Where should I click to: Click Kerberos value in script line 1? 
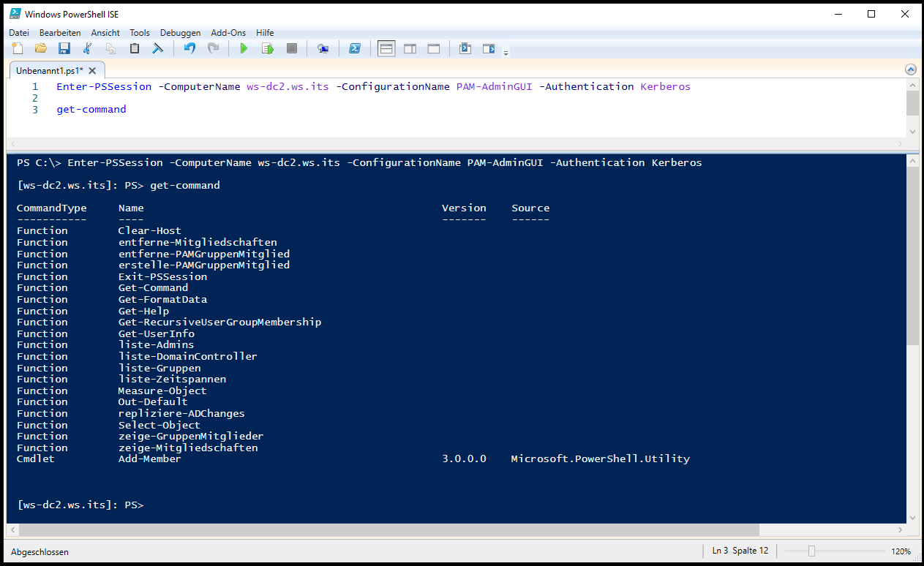665,86
